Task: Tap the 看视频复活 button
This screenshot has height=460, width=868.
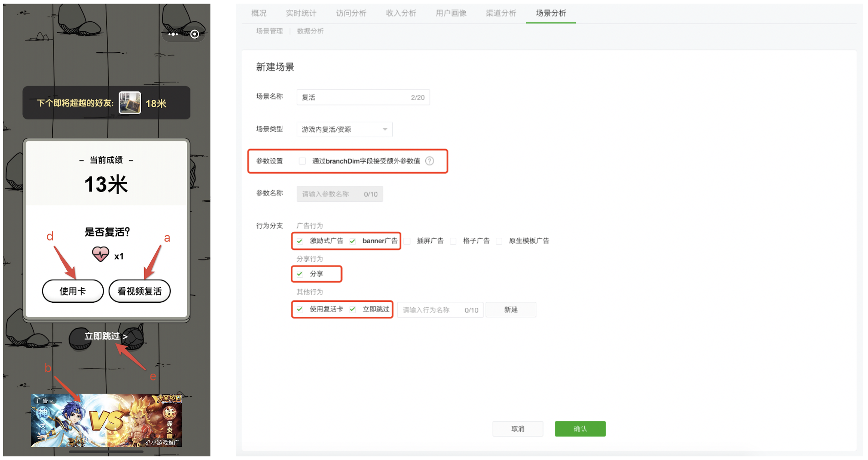Action: tap(140, 291)
